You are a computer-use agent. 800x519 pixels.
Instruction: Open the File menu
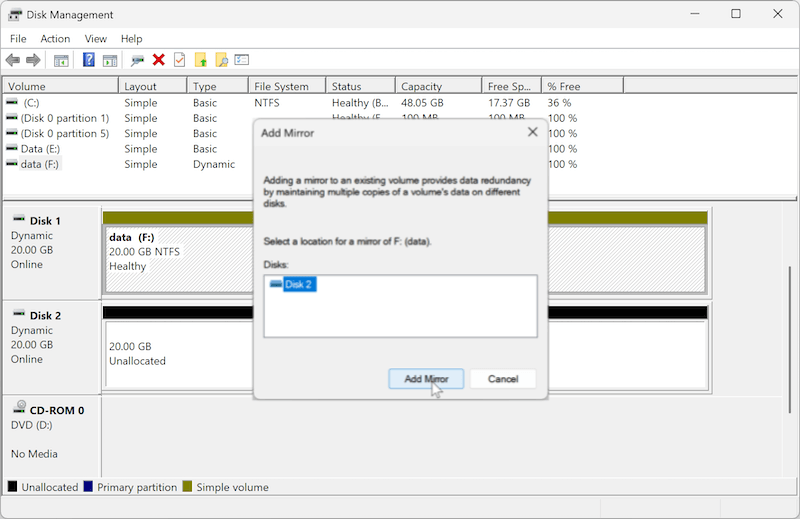(x=18, y=38)
